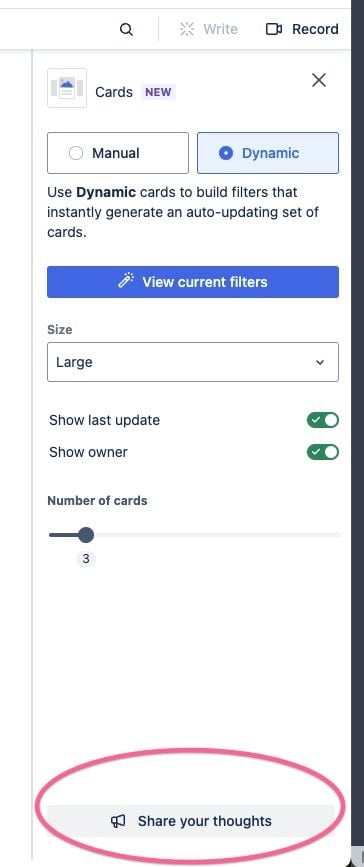Viewport: 364px width, 867px height.
Task: Select the Manual cards radio option
Action: (118, 153)
